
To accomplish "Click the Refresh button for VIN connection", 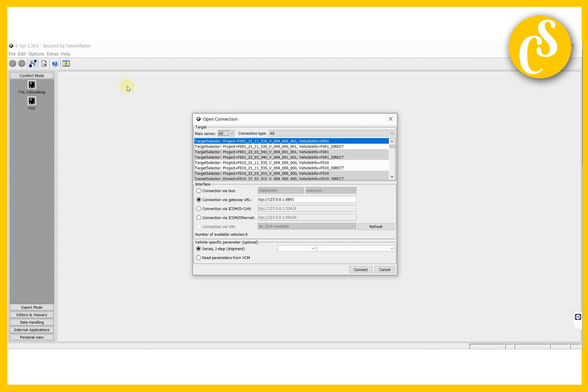I will (376, 226).
